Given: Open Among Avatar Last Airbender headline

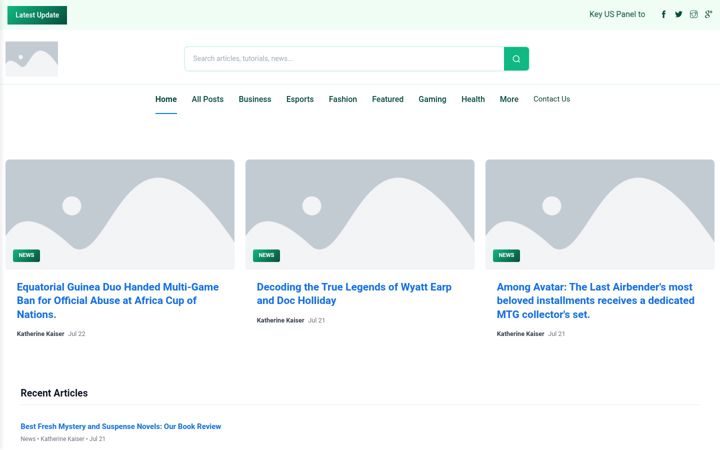Looking at the screenshot, I should tap(596, 301).
